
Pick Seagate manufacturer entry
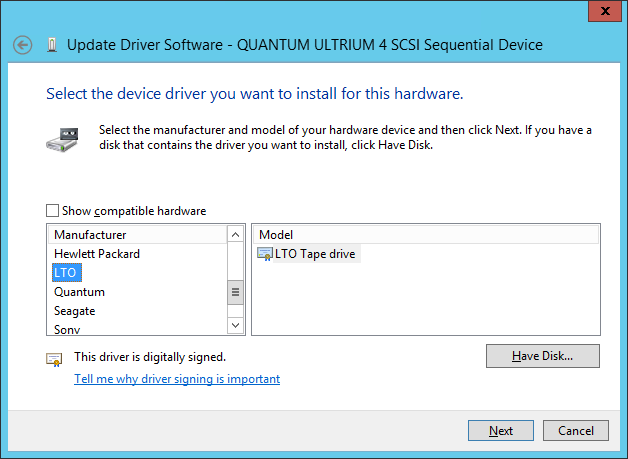point(74,311)
